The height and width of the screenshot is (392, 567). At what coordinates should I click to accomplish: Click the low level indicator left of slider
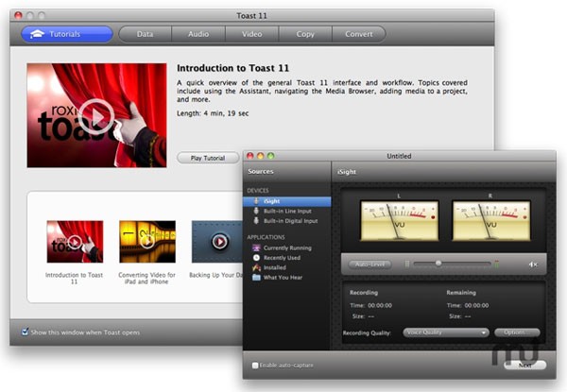407,264
